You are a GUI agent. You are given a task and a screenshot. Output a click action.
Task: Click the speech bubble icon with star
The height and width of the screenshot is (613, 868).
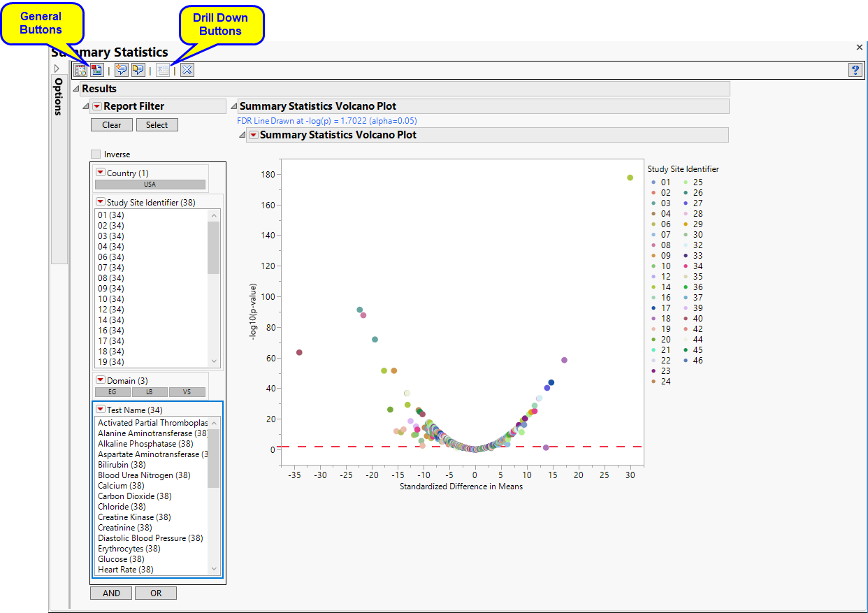(x=122, y=70)
